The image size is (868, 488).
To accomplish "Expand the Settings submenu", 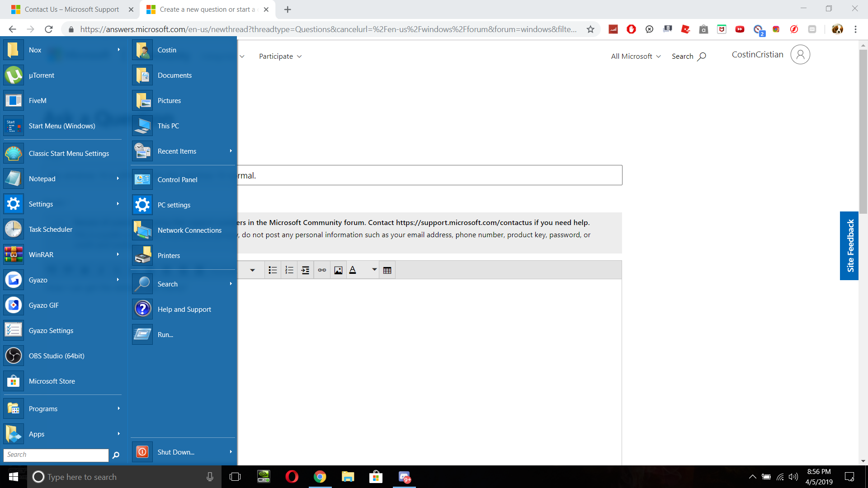I will pyautogui.click(x=118, y=204).
